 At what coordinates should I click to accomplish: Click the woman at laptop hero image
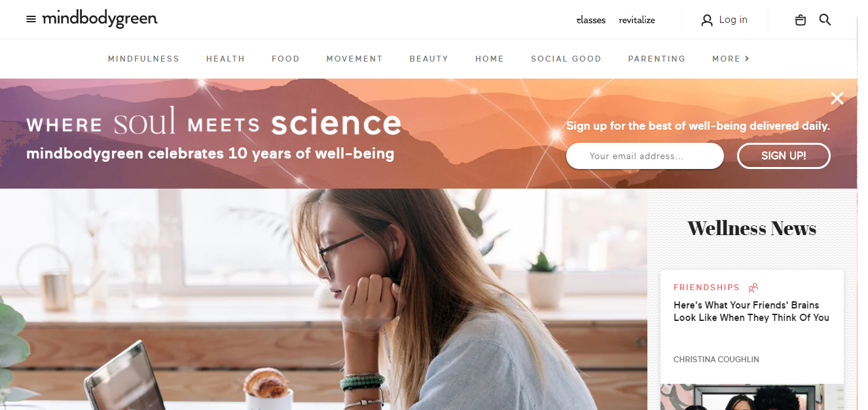[x=323, y=299]
